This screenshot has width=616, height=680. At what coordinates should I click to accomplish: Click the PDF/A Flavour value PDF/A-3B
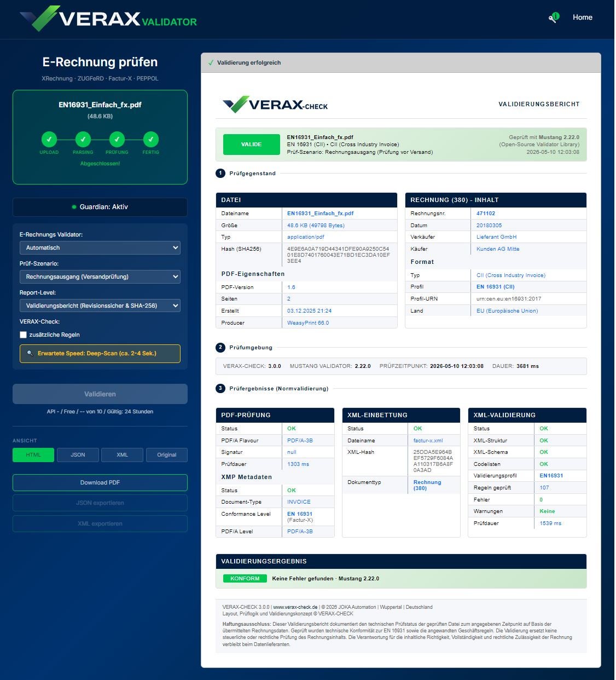(300, 441)
